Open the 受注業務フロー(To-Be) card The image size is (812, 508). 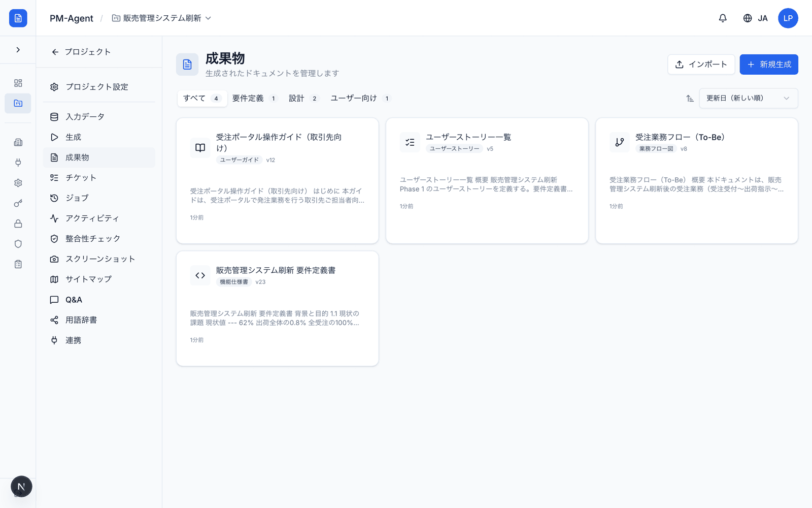pyautogui.click(x=697, y=181)
